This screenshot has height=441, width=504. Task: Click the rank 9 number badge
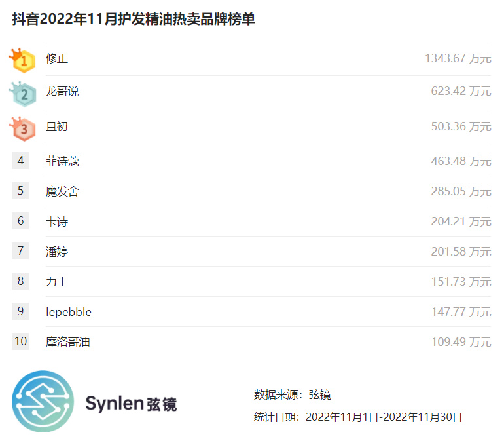coord(20,311)
